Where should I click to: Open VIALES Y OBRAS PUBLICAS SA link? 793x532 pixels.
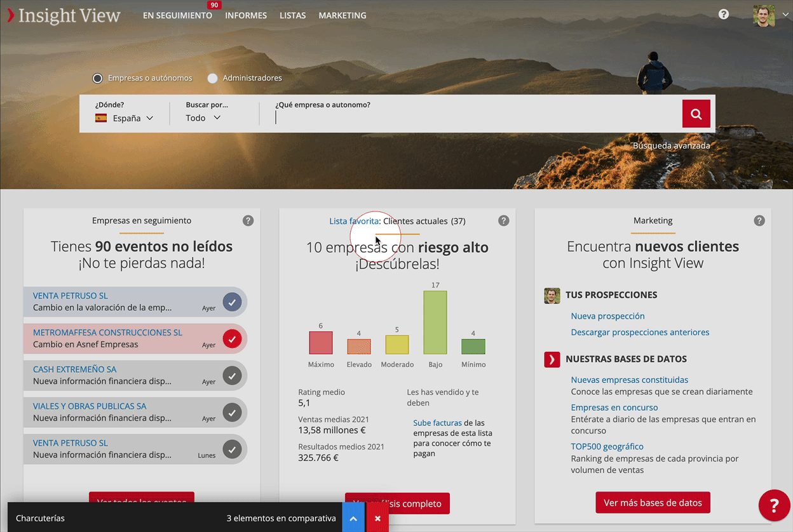coord(90,406)
